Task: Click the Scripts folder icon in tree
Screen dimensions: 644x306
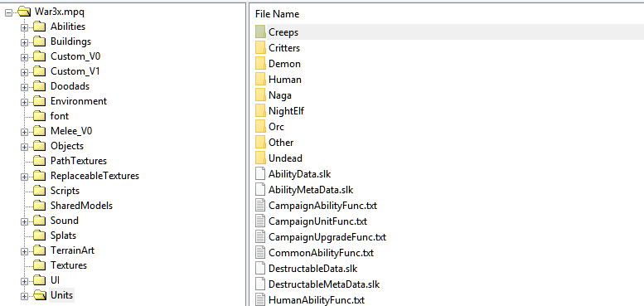Action: tap(40, 191)
